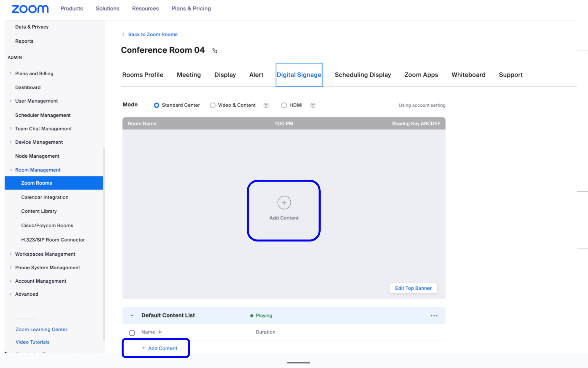
Task: Open Content Library in sidebar
Action: [39, 211]
